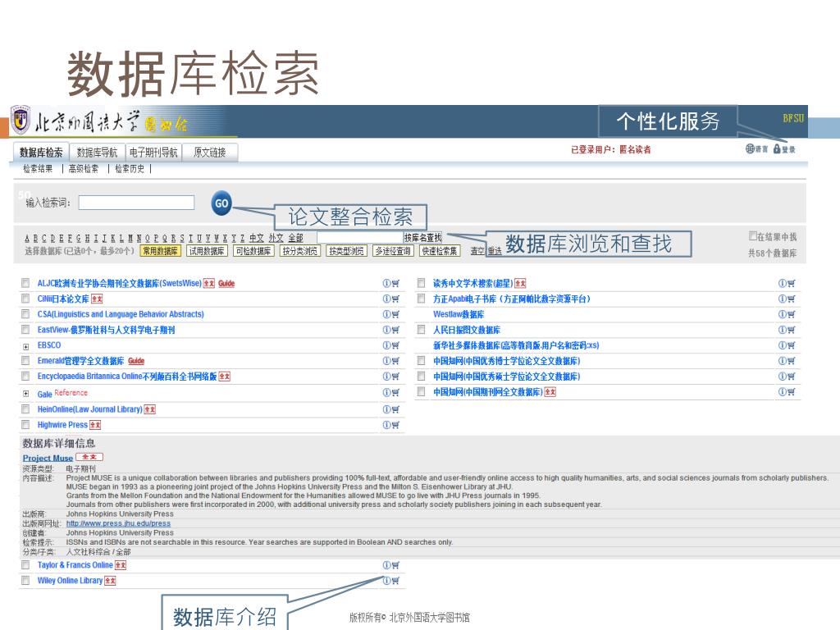Show info for HeinOnline Law Journal Library

386,409
